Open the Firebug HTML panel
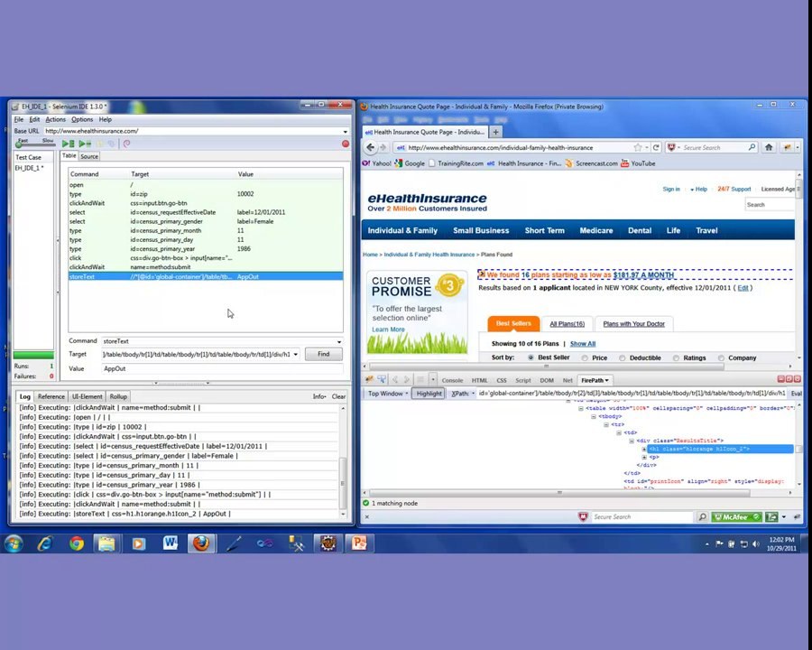 coord(480,380)
